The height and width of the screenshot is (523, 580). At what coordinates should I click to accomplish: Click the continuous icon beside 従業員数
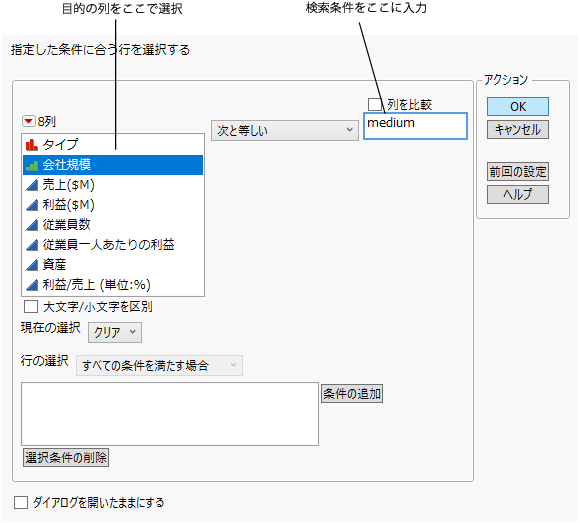pos(32,225)
